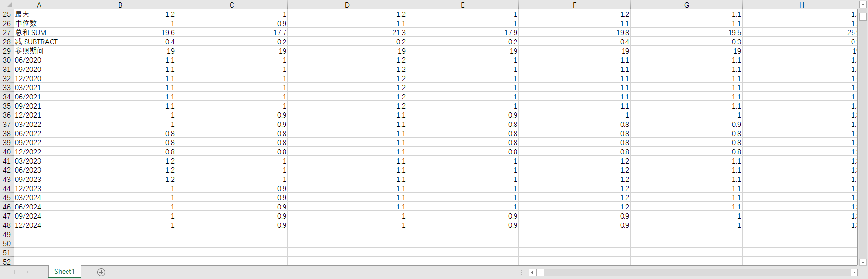
Task: Select the 06/2020 date cell
Action: point(39,60)
